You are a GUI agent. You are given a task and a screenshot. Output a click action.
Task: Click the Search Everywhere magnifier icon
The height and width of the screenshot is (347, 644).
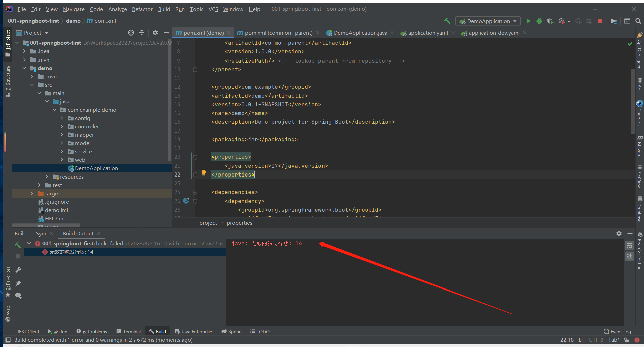tap(638, 21)
